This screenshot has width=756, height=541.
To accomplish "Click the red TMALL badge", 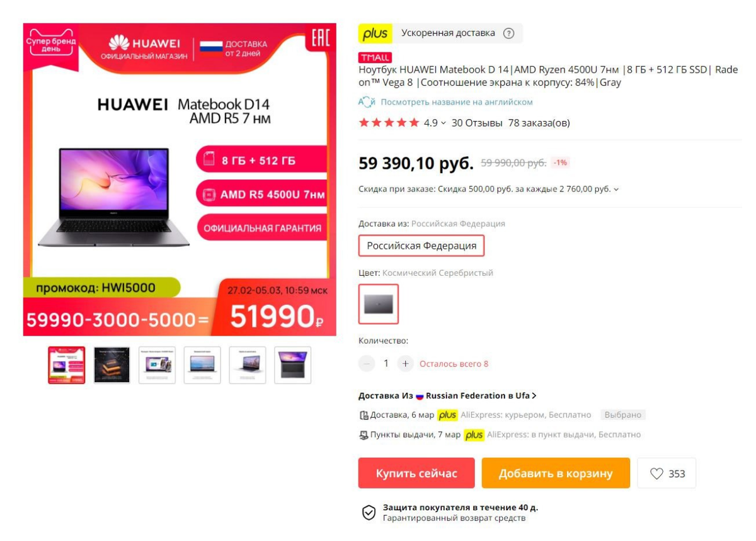I will pyautogui.click(x=375, y=58).
